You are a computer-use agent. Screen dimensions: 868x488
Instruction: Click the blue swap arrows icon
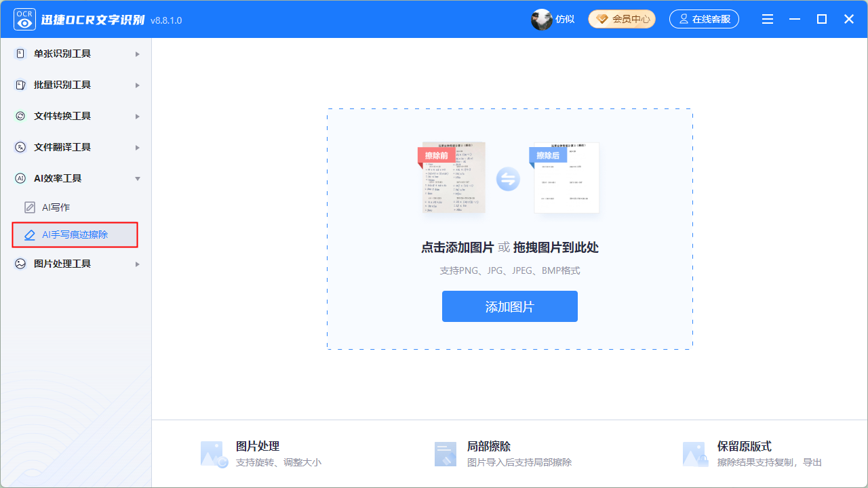tap(508, 180)
